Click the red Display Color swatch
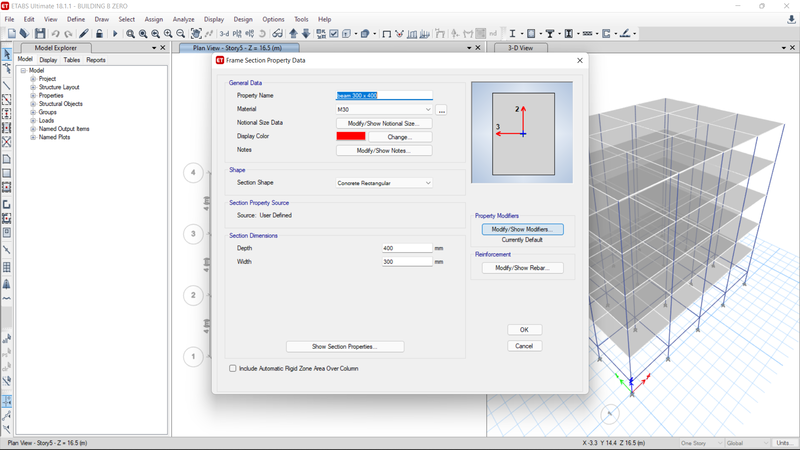The image size is (800, 450). [351, 136]
